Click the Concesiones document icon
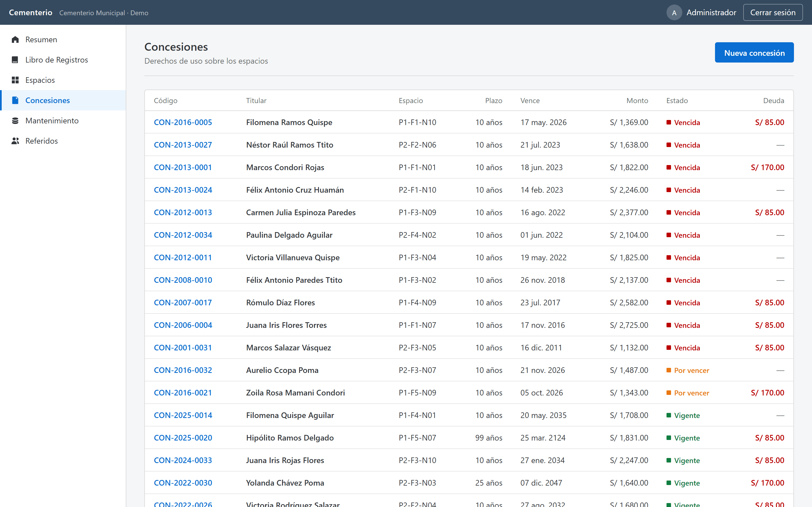The height and width of the screenshot is (507, 812). click(15, 100)
